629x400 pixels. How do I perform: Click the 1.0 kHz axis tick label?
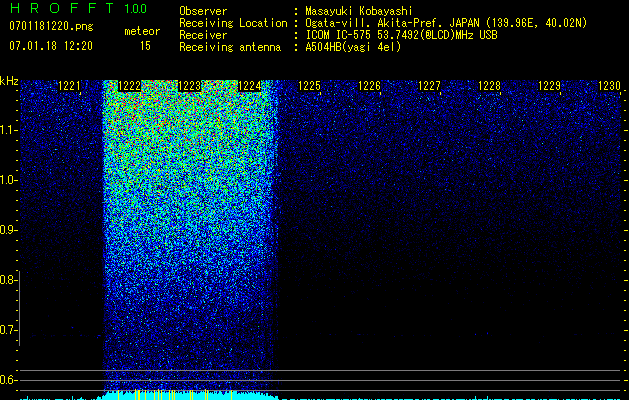[8, 180]
